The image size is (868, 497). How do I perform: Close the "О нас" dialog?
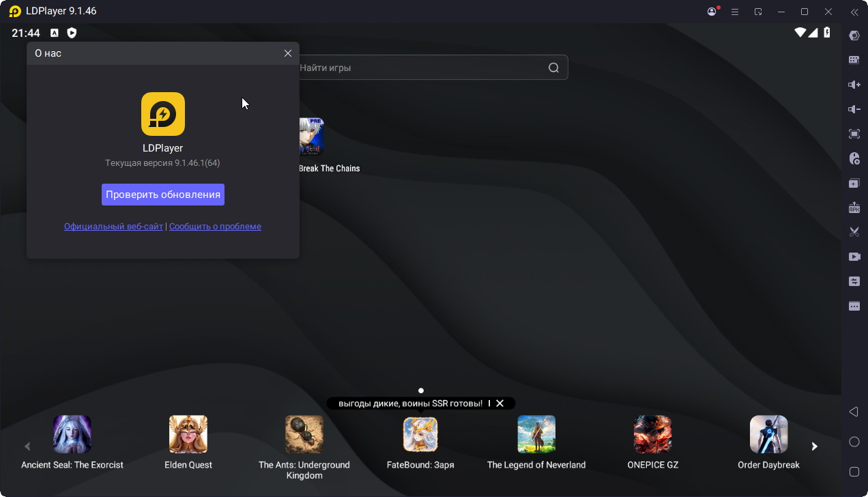click(x=288, y=53)
